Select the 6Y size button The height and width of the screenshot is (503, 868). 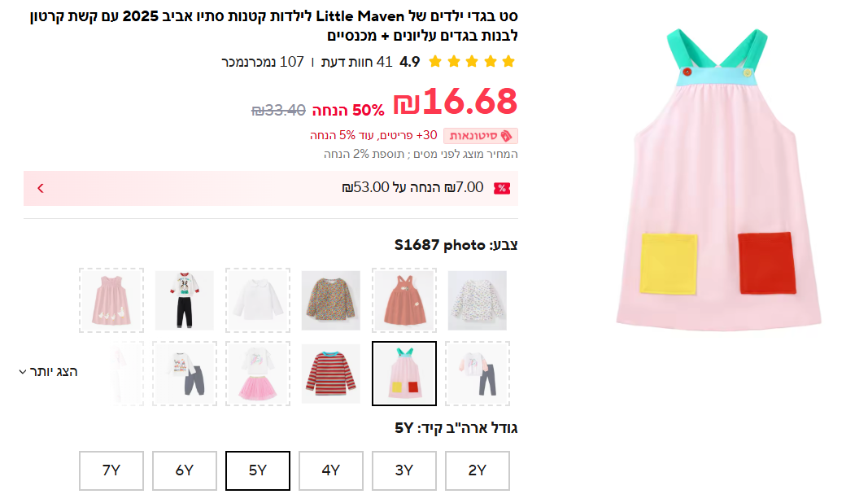tap(185, 470)
